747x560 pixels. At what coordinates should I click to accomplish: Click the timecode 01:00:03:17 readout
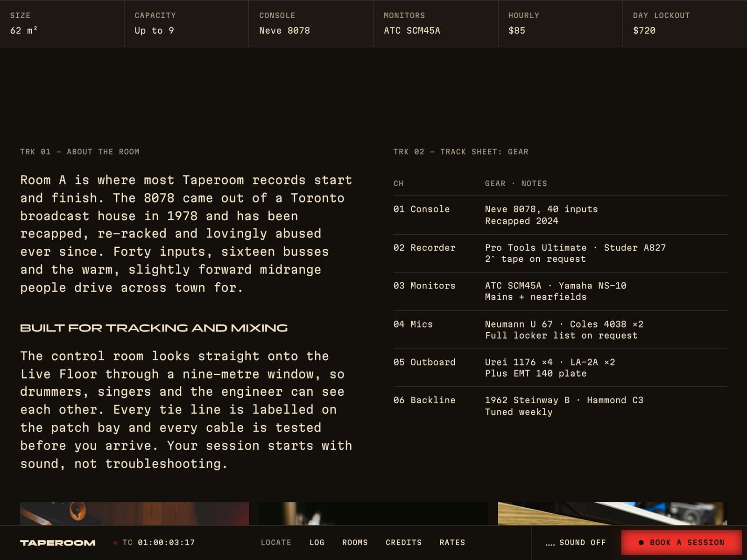tap(166, 542)
